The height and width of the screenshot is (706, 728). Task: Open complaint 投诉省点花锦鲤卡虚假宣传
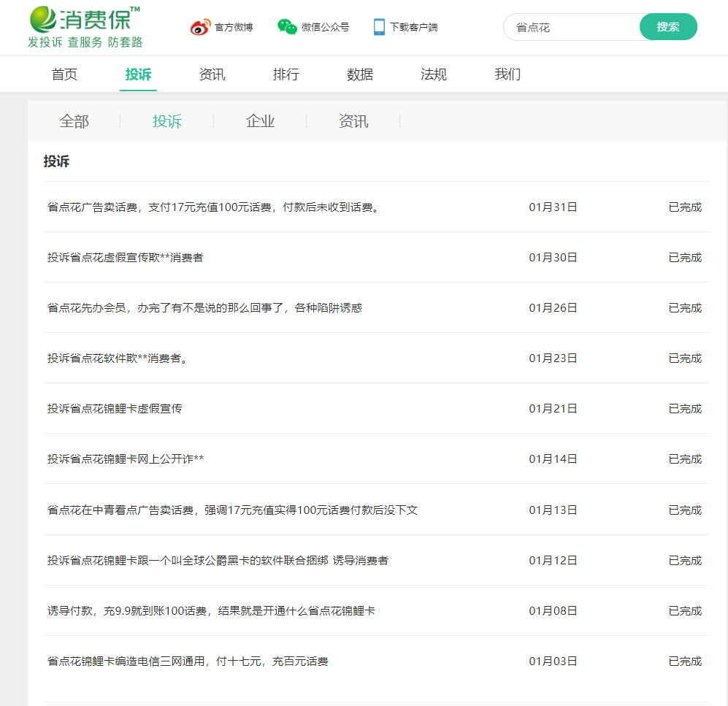click(115, 408)
